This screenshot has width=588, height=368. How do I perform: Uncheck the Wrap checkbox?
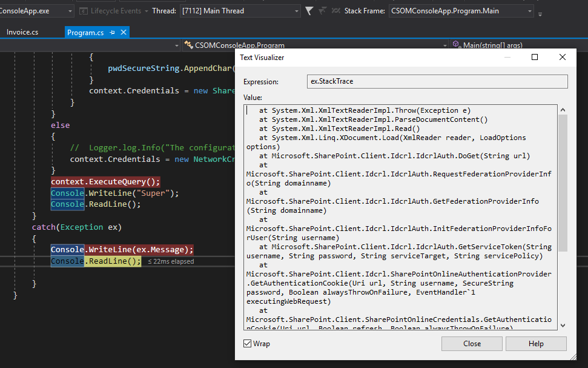[x=248, y=343]
